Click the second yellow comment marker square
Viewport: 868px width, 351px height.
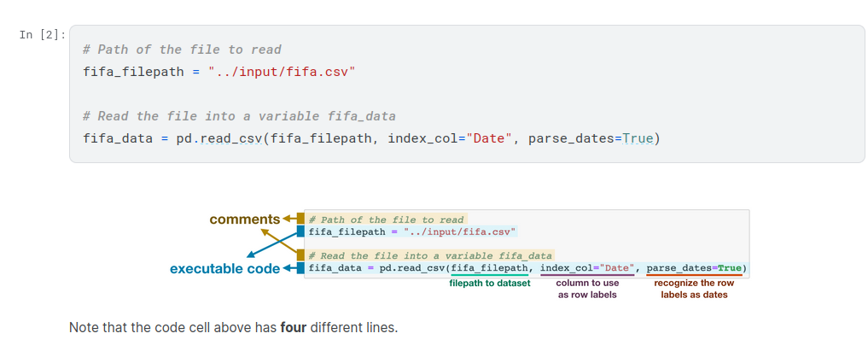pyautogui.click(x=300, y=255)
